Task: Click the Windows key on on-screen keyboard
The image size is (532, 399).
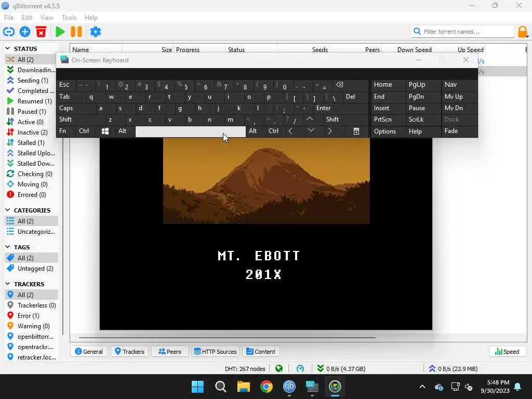Action: click(x=105, y=131)
